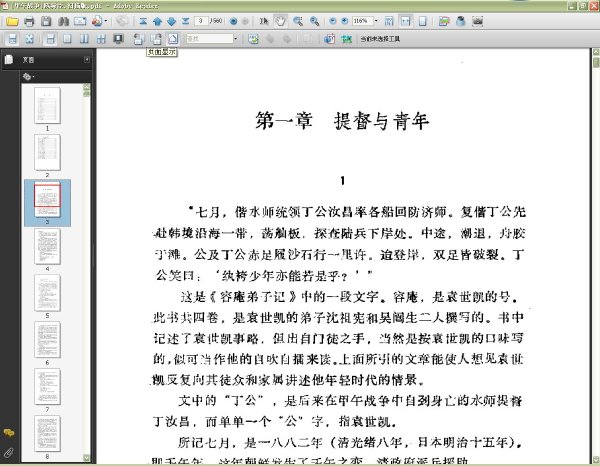The height and width of the screenshot is (466, 600).
Task: Open the Attachments paperclip panel
Action: (x=9, y=453)
